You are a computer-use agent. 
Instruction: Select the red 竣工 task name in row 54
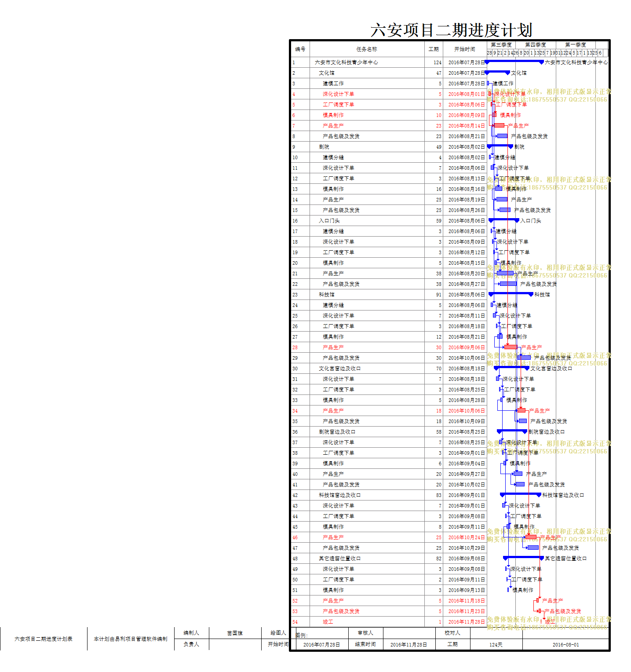point(328,622)
